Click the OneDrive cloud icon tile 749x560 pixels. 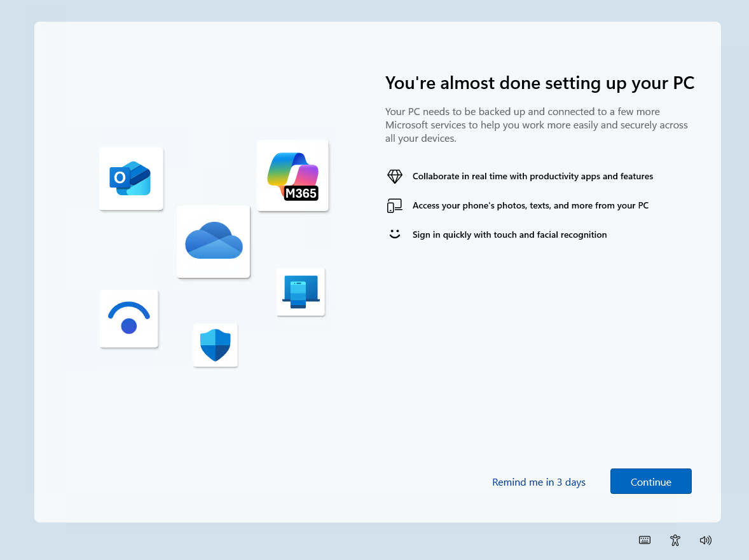tap(213, 242)
